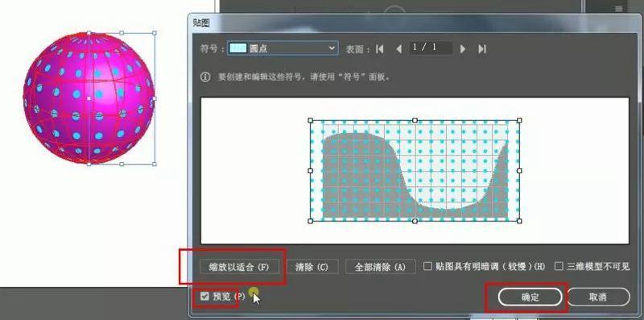The height and width of the screenshot is (320, 644).
Task: Jump to the first surface
Action: (380, 49)
